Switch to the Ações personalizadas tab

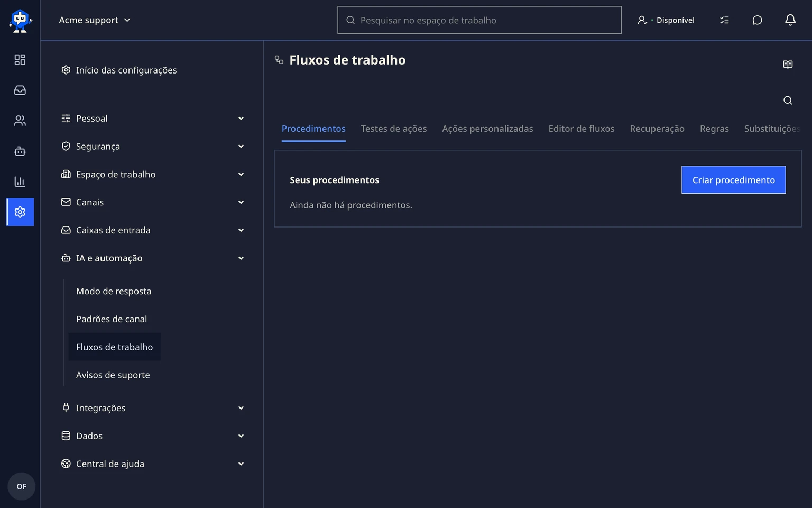487,129
